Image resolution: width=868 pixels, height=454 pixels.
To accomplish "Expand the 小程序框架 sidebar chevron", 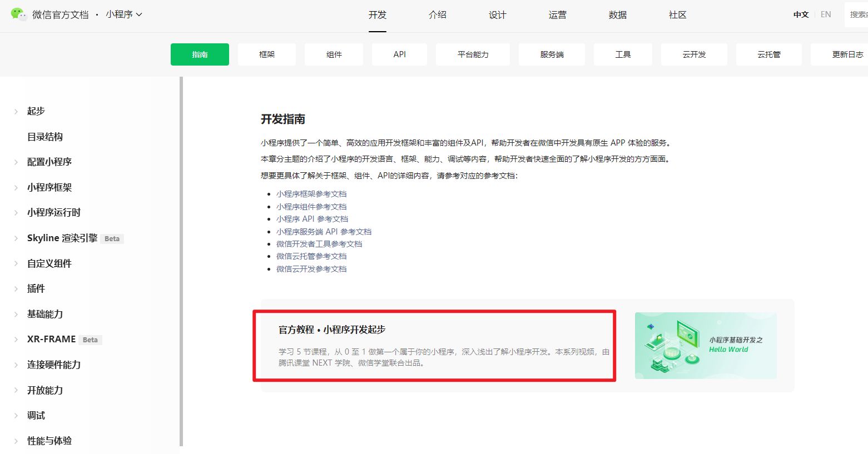I will [16, 188].
